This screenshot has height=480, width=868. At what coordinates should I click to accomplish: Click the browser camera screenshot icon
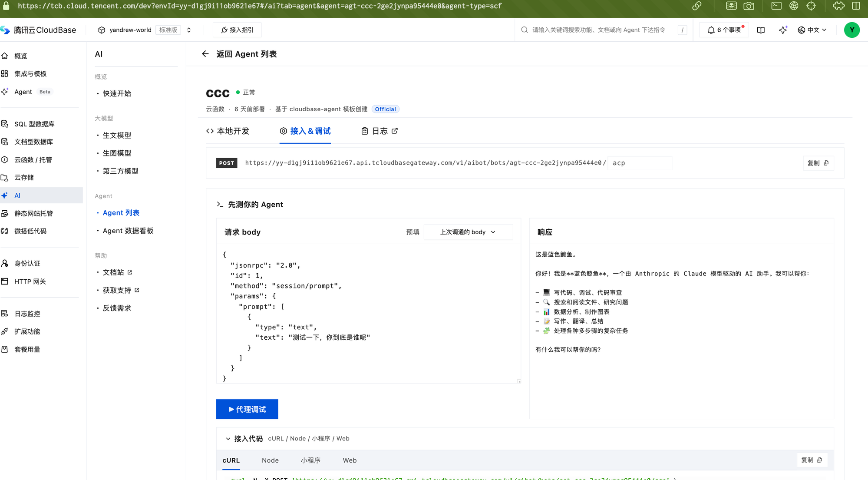tap(749, 6)
